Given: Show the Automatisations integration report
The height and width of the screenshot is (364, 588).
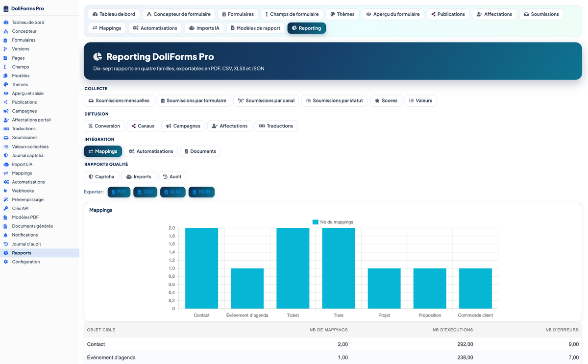Looking at the screenshot, I should pyautogui.click(x=151, y=151).
